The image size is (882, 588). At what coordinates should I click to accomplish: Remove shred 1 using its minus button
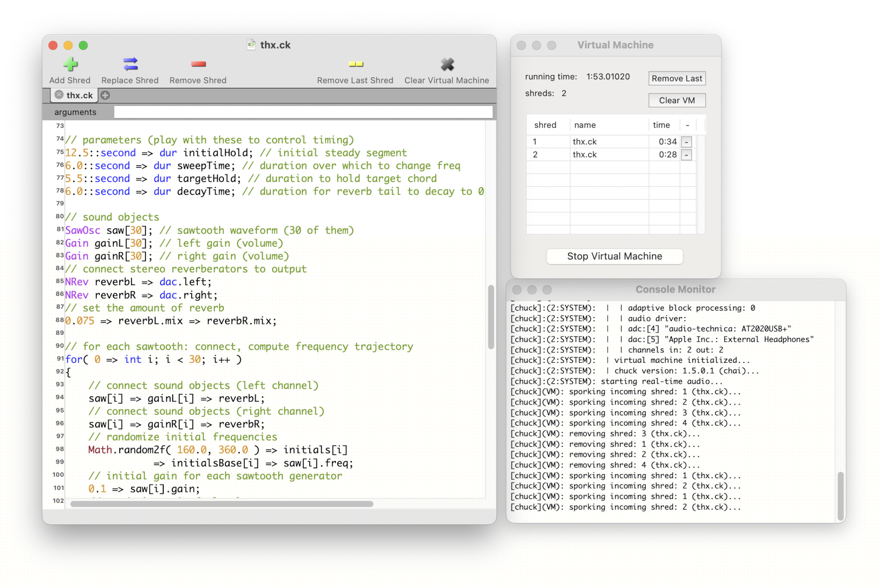point(686,142)
